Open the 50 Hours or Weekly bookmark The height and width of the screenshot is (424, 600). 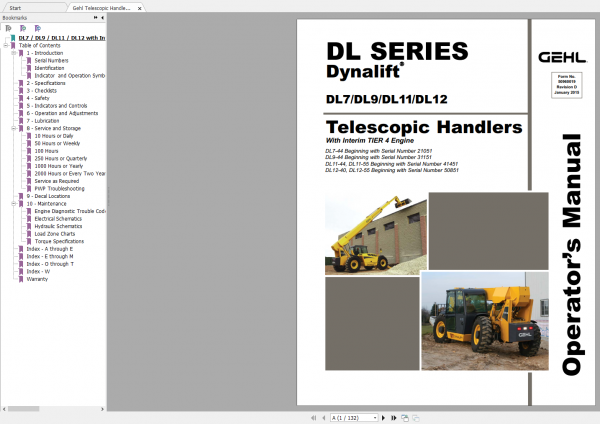pos(57,143)
